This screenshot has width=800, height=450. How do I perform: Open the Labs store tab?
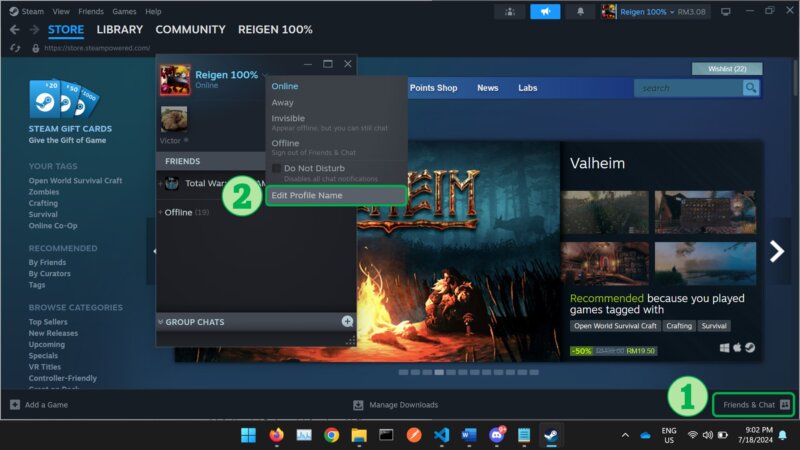point(528,88)
